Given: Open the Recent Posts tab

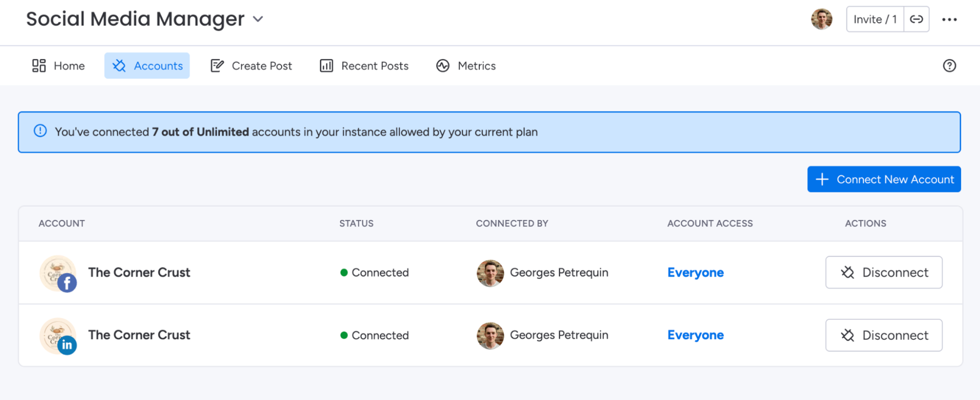Looking at the screenshot, I should click(x=364, y=66).
